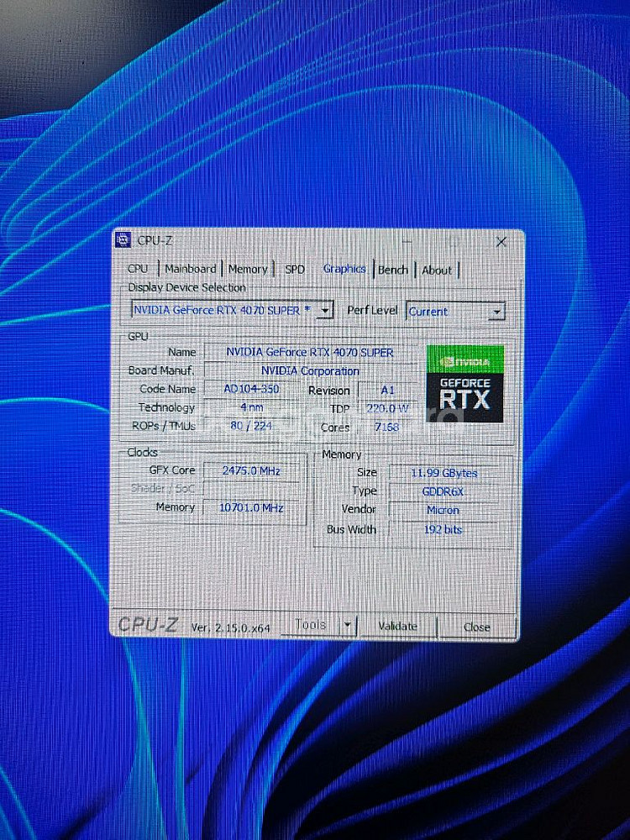The width and height of the screenshot is (630, 840).
Task: Click the Tools button
Action: click(x=311, y=625)
